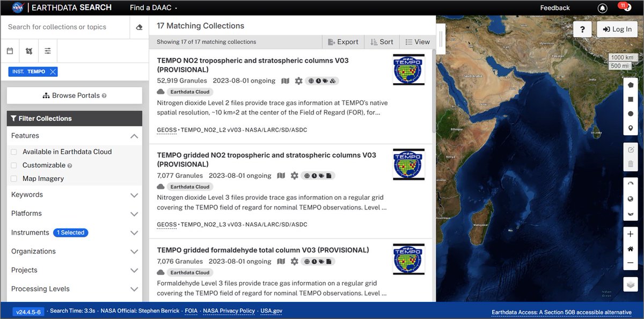Expand the Platforms filter section

pos(75,214)
